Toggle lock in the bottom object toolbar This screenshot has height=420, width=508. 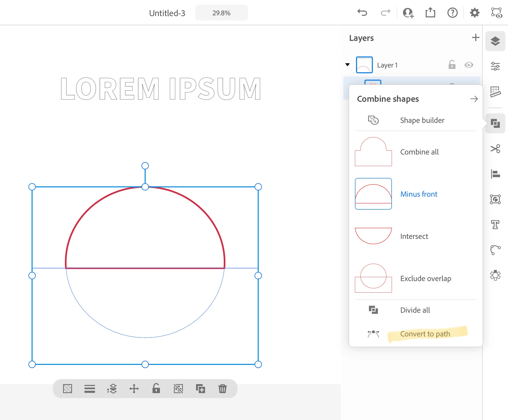(156, 389)
